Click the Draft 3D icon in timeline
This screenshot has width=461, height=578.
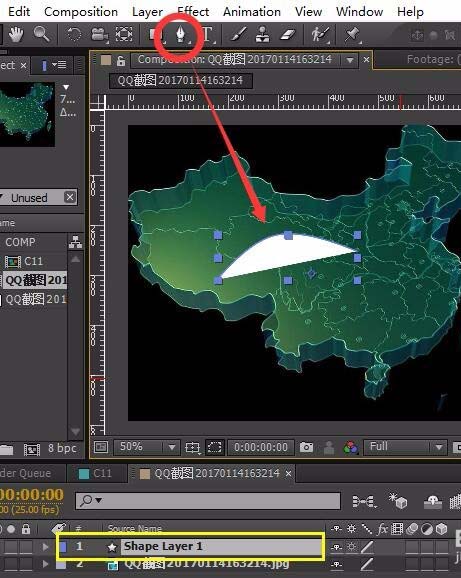(398, 501)
